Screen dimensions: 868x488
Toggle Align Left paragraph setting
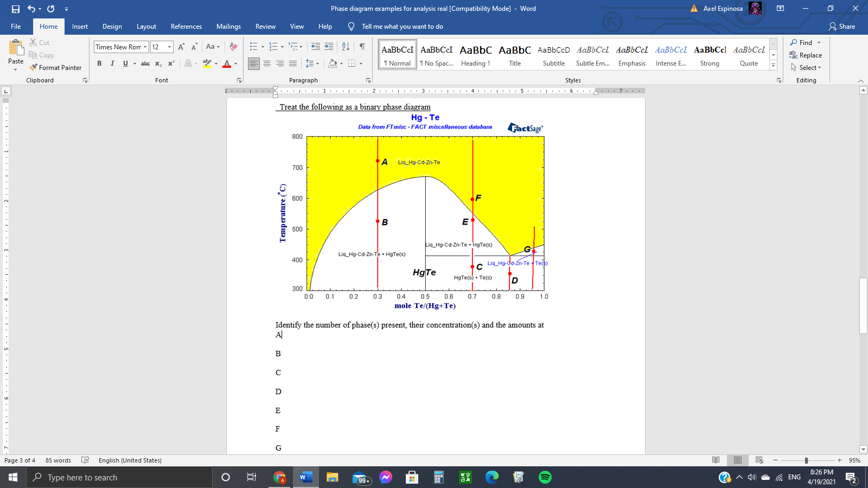tap(254, 63)
